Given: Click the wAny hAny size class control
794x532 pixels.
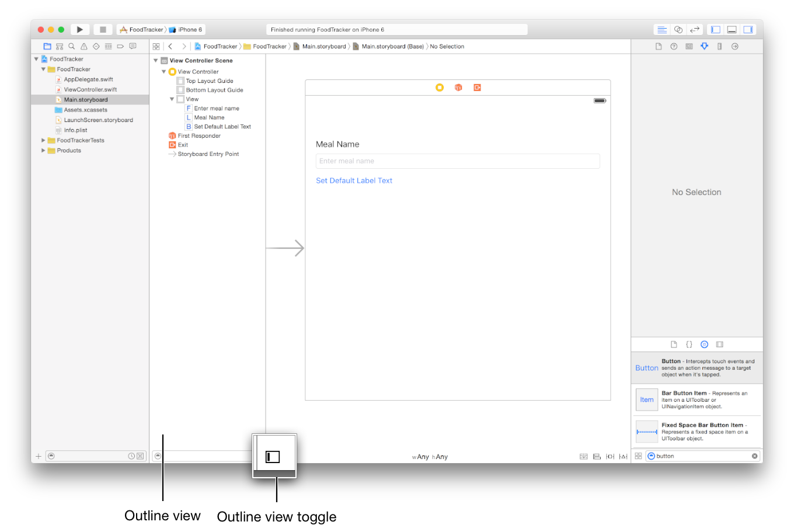Looking at the screenshot, I should click(x=430, y=457).
